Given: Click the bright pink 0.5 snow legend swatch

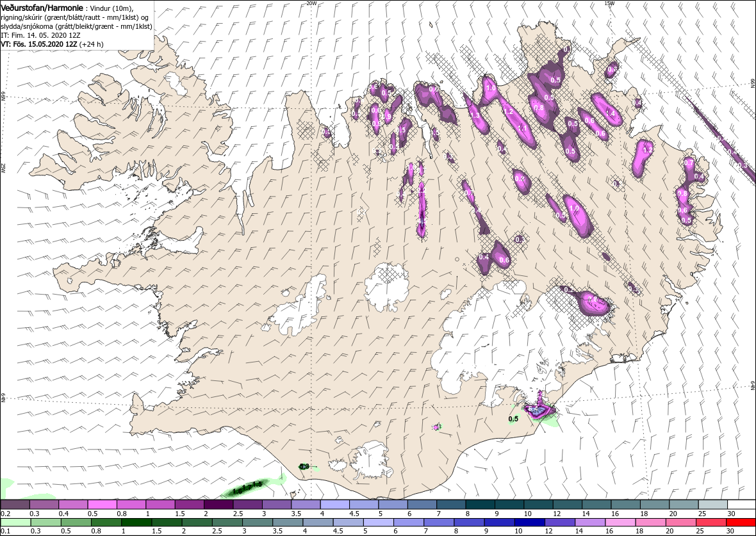Looking at the screenshot, I should pyautogui.click(x=103, y=504).
